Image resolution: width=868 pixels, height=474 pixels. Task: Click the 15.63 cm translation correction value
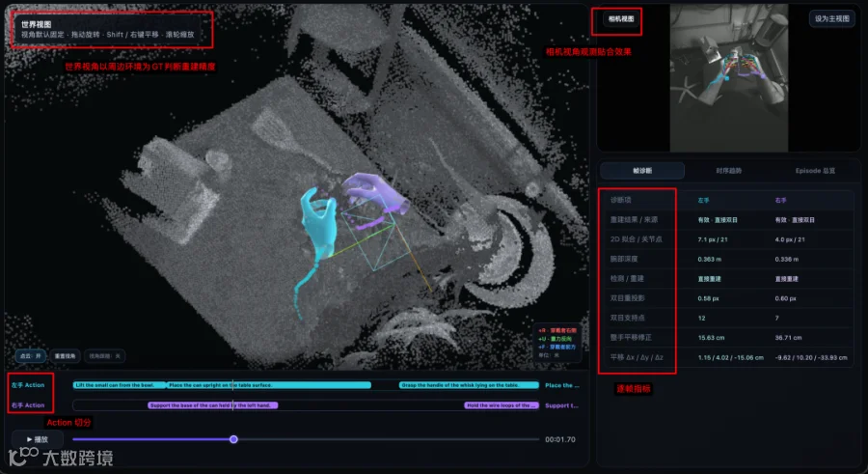pyautogui.click(x=711, y=338)
